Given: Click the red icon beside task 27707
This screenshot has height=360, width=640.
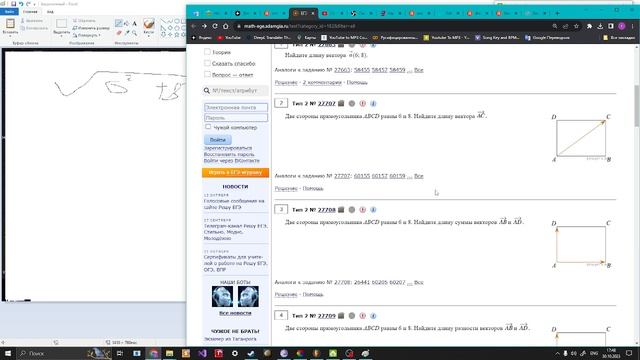Looking at the screenshot, I should click(362, 104).
